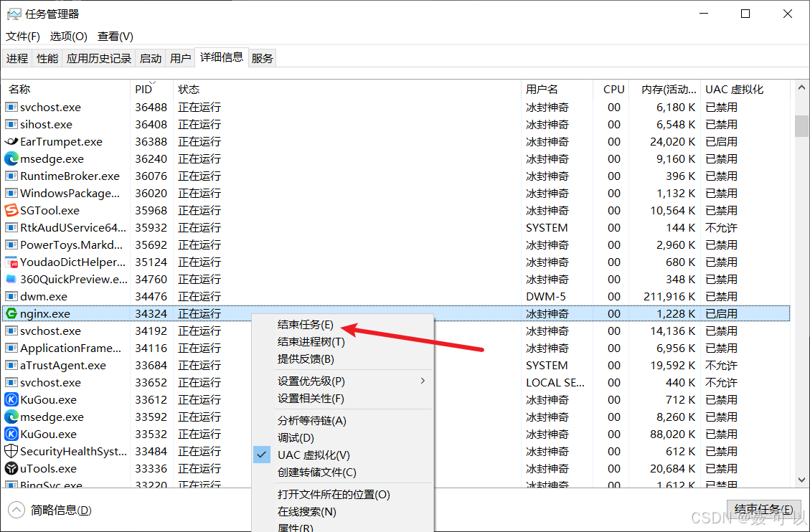Click the RtkAudUService64 process icon

point(11,227)
